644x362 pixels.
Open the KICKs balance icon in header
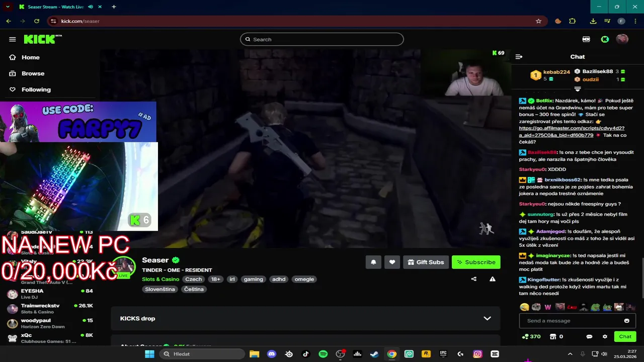click(605, 39)
